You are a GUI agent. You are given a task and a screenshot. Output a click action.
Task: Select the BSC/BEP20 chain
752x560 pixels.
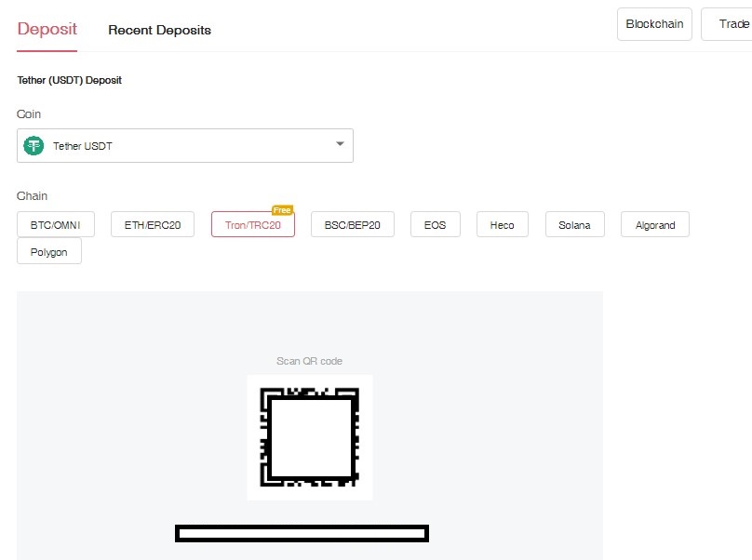pos(353,224)
